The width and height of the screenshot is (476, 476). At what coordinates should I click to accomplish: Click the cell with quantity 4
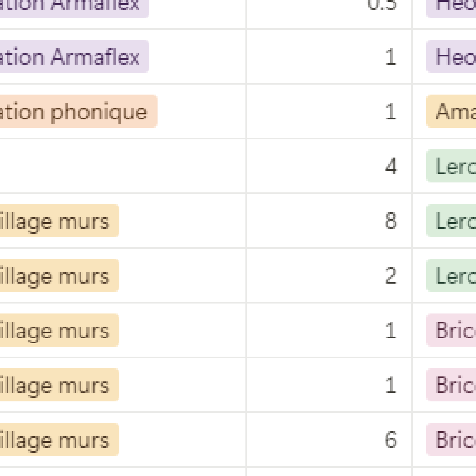(329, 166)
